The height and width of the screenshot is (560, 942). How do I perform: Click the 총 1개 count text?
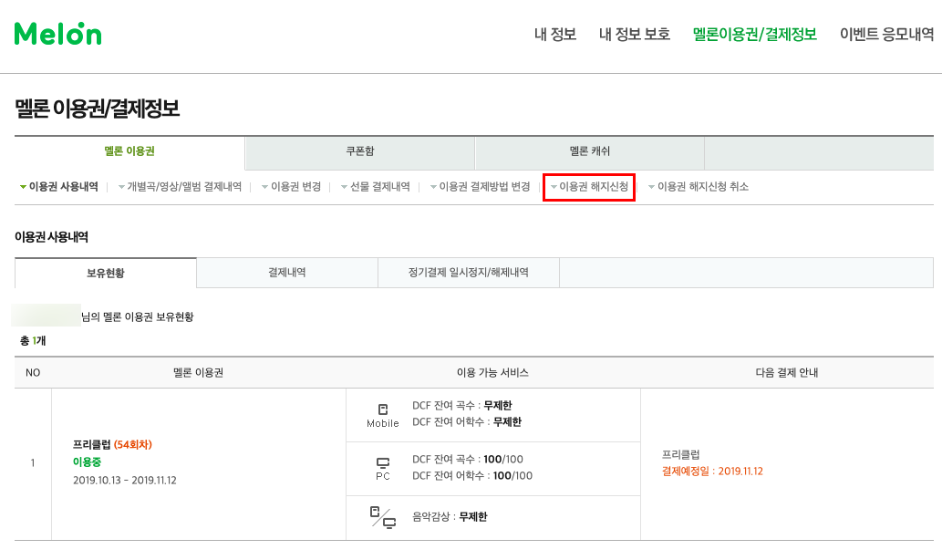pos(33,341)
